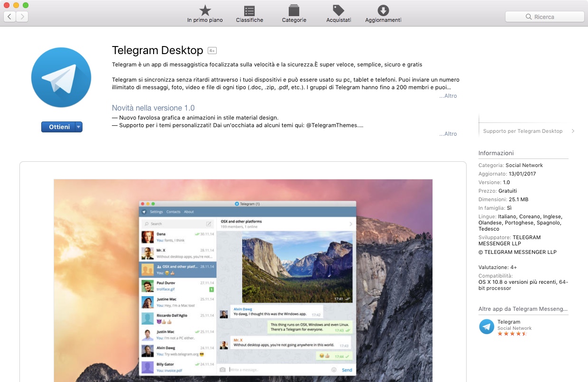588x382 pixels.
Task: Click the Valutazione: 4+ row
Action: (498, 267)
